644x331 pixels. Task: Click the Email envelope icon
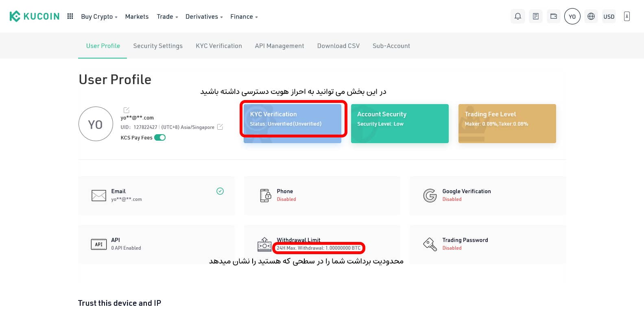pos(98,196)
